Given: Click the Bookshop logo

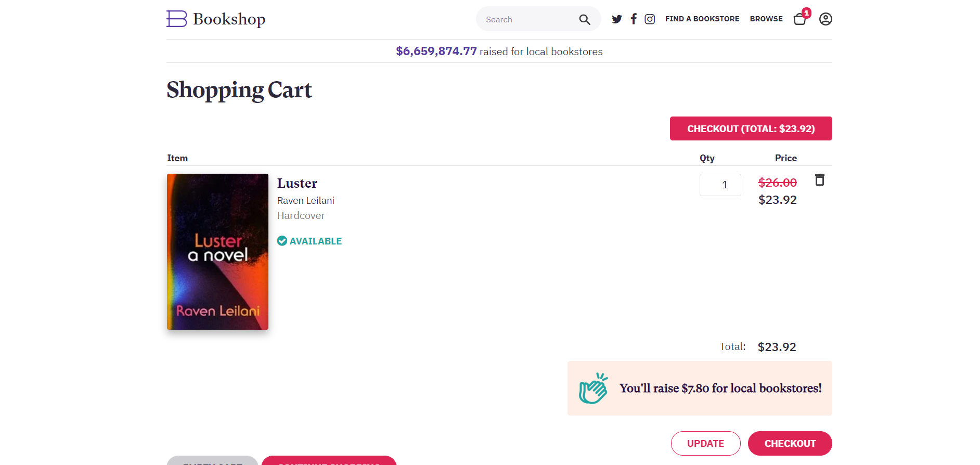Looking at the screenshot, I should click(215, 19).
